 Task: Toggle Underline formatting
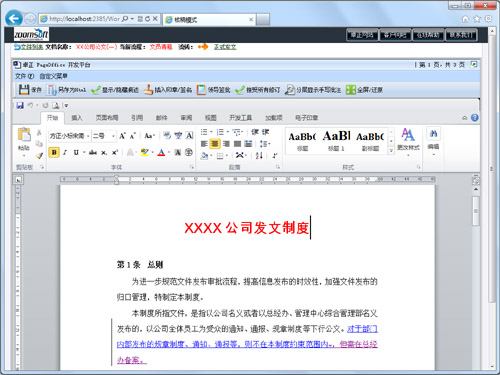coord(76,152)
